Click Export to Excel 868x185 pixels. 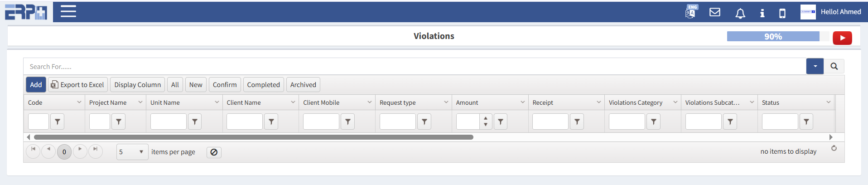(x=78, y=85)
